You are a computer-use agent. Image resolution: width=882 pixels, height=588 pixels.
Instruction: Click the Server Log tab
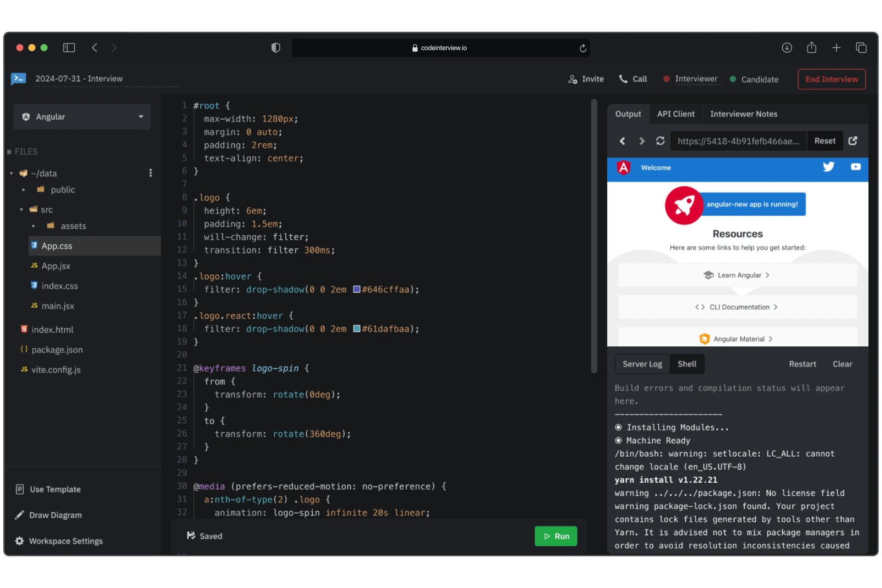pyautogui.click(x=642, y=363)
